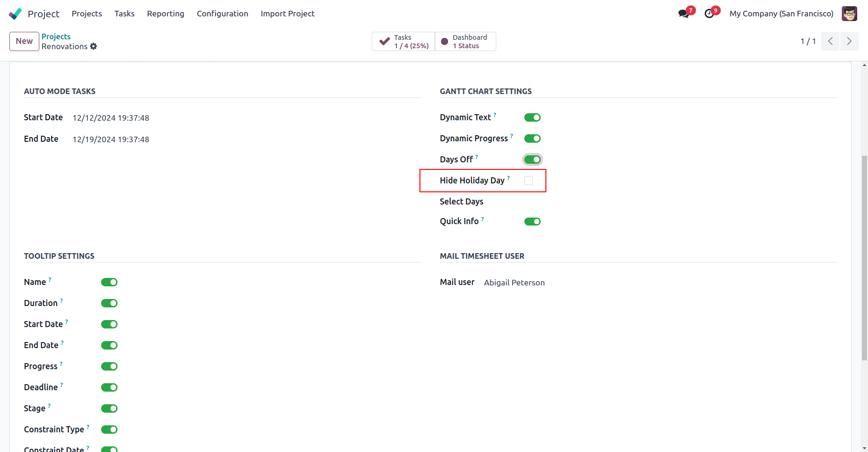This screenshot has width=868, height=452.
Task: Expand the My Company (San Francisco) switcher
Action: pyautogui.click(x=781, y=14)
